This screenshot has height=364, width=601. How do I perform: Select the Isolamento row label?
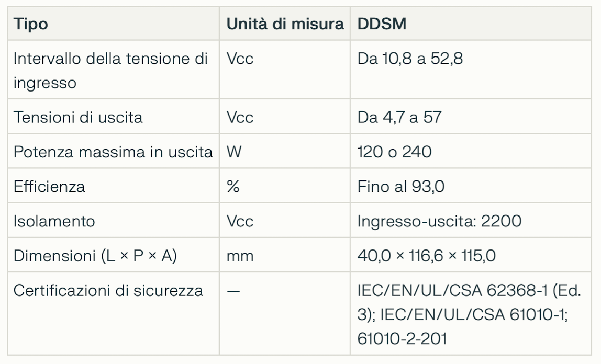point(54,221)
